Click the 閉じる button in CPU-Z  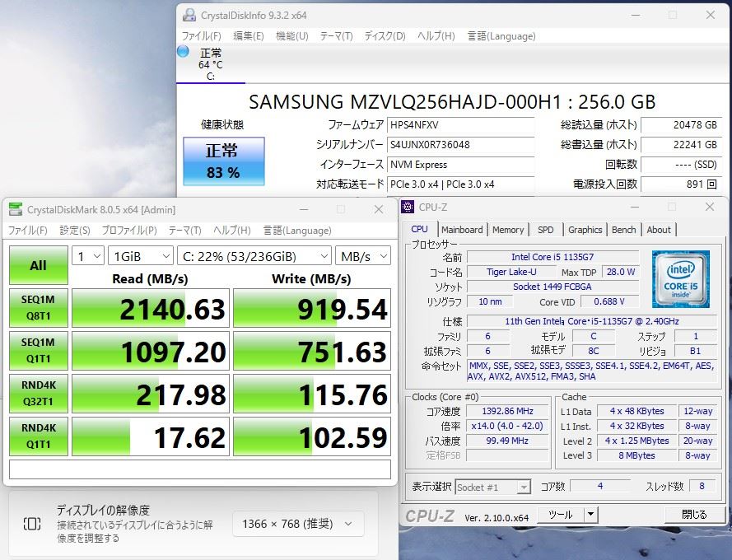pos(694,515)
